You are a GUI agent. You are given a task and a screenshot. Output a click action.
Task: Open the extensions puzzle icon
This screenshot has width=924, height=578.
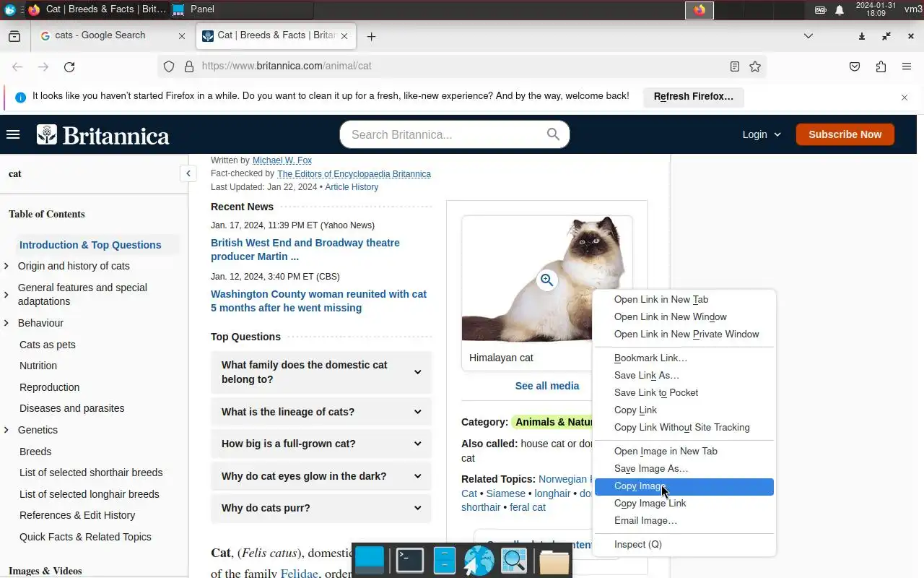pos(881,66)
